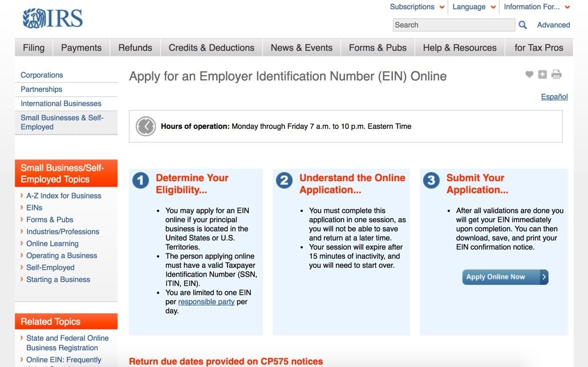
Task: Open International Businesses sidebar link
Action: coord(61,104)
